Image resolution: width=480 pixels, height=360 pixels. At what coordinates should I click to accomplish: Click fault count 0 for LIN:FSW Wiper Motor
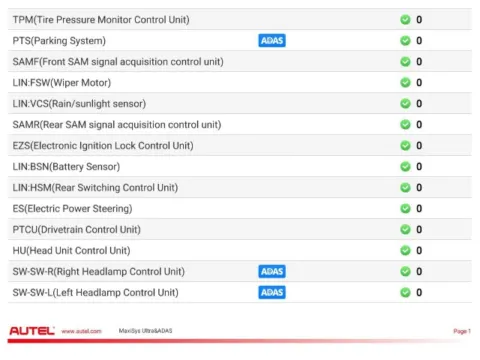[419, 83]
